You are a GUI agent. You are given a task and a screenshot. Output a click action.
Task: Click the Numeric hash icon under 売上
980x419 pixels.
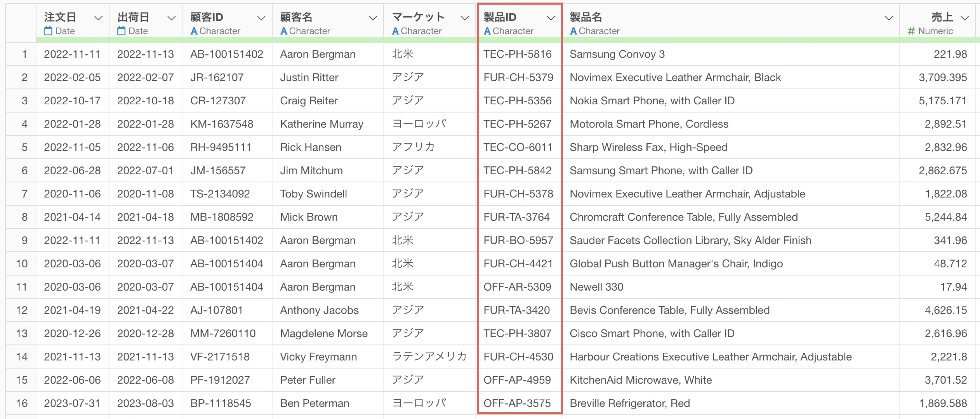coord(911,31)
